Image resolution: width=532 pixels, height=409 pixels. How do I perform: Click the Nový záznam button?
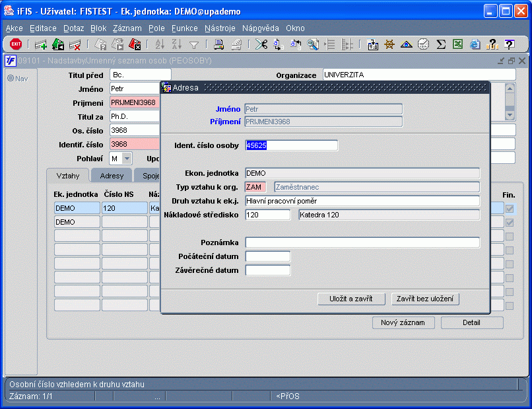(403, 322)
